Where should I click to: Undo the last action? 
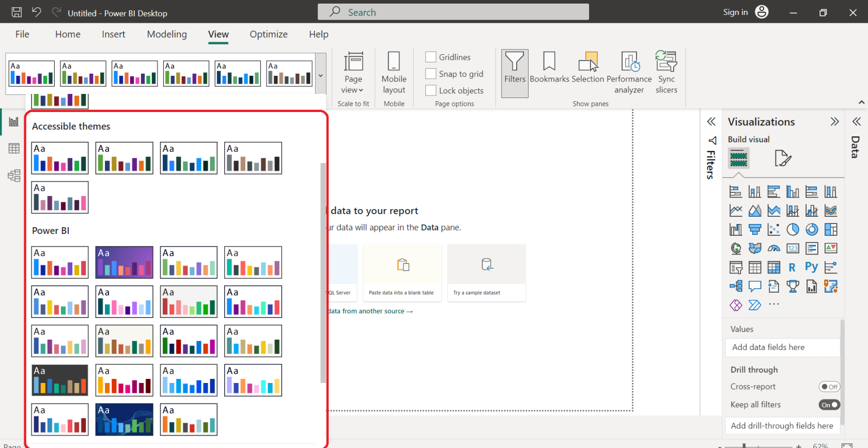tap(36, 12)
